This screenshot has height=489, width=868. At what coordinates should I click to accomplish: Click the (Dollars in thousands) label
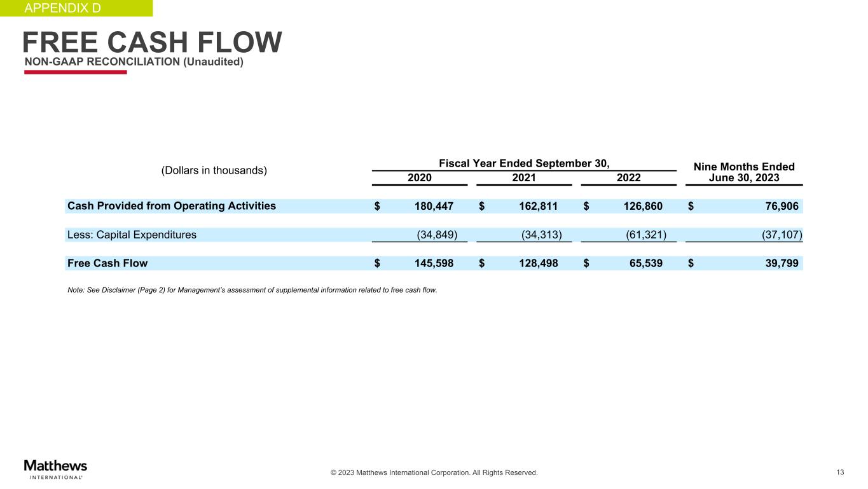tap(214, 170)
